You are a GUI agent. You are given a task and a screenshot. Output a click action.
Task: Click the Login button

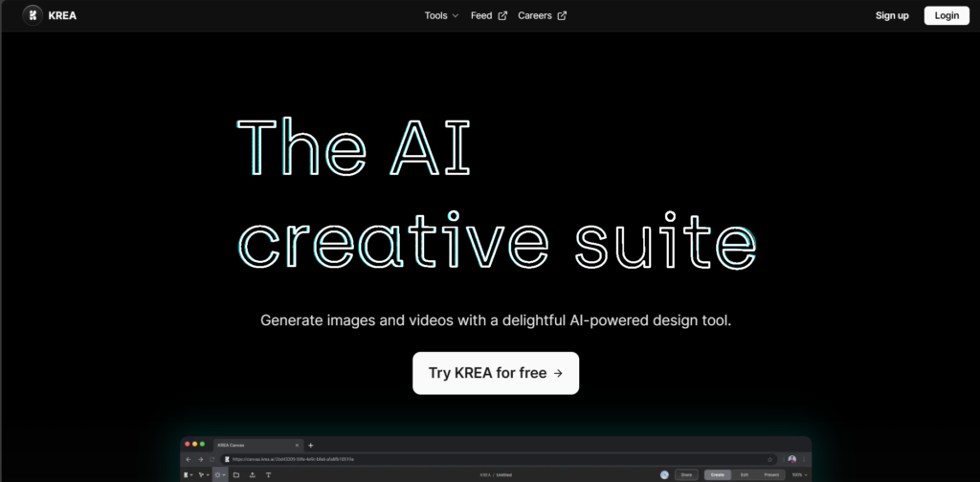[947, 15]
